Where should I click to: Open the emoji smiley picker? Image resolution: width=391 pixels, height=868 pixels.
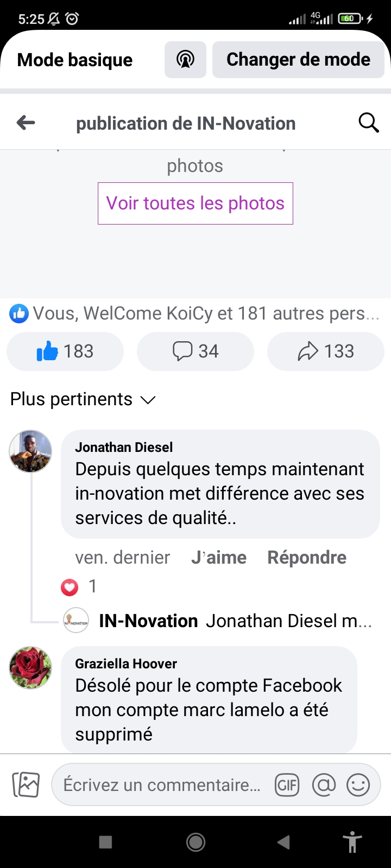click(x=358, y=785)
